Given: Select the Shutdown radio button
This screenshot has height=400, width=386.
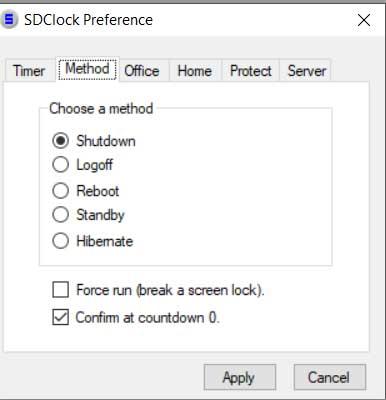Looking at the screenshot, I should pyautogui.click(x=60, y=141).
